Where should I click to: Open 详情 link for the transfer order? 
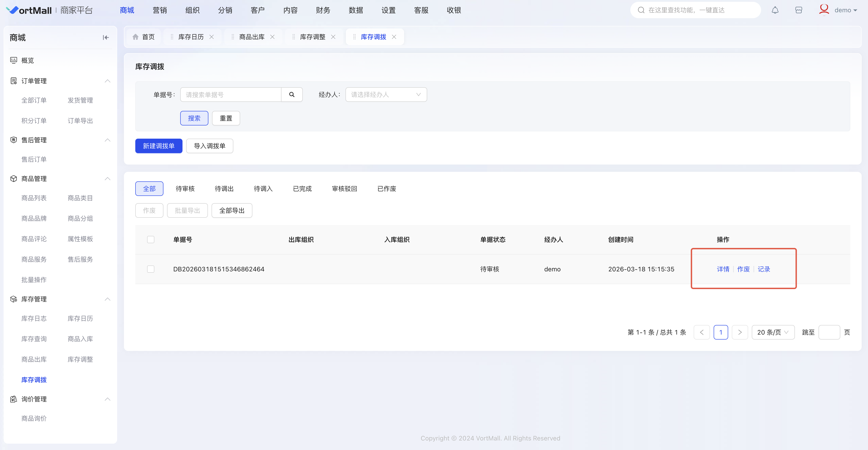coord(723,269)
